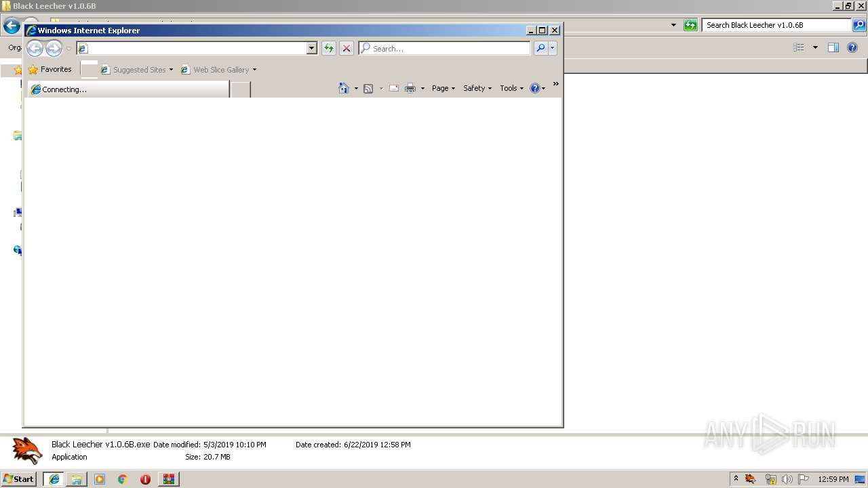Click Internet Explorer taskbar button
The width and height of the screenshot is (868, 488).
(54, 479)
